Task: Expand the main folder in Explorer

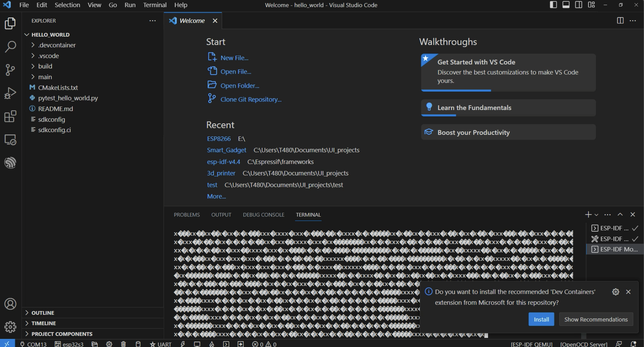Action: pyautogui.click(x=45, y=77)
